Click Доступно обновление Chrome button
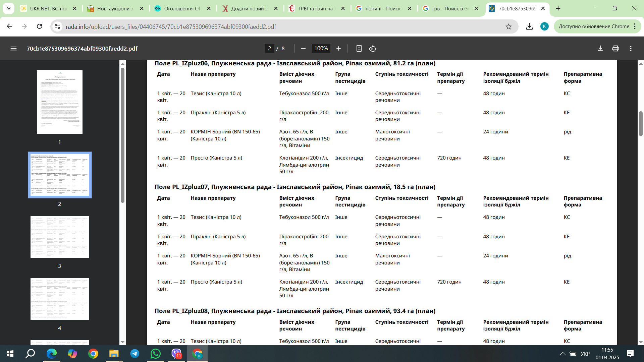Screen dimensions: 644x362 594,26
